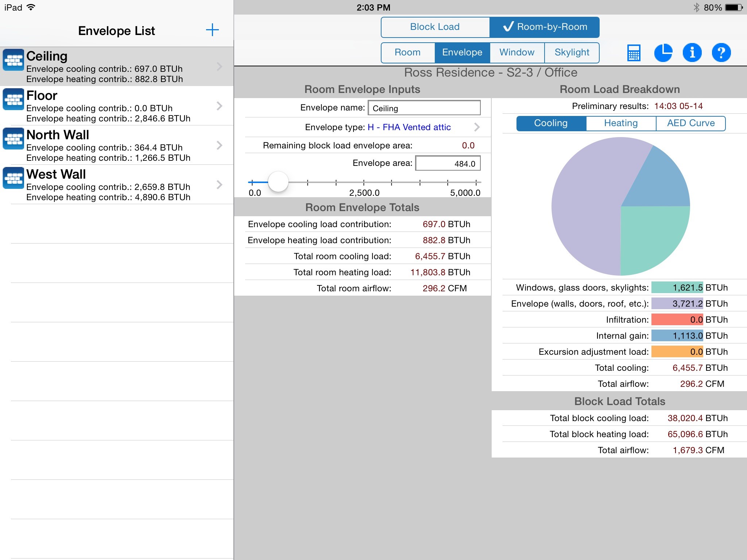Open Ceiling envelope via its chevron
This screenshot has width=747, height=560.
pos(220,66)
